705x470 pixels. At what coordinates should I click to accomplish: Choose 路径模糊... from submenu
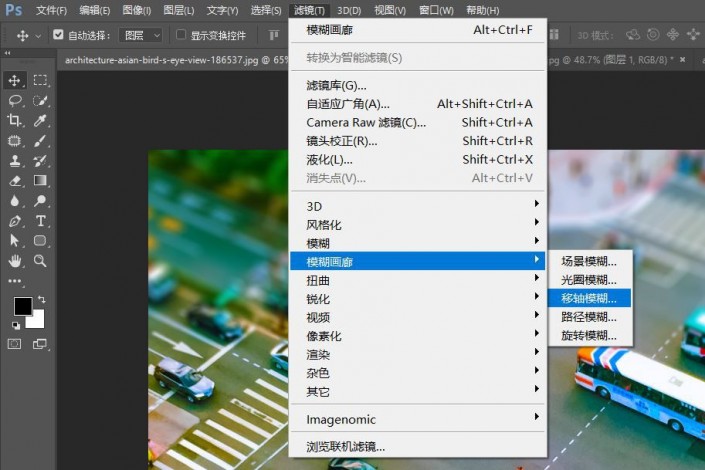coord(589,317)
